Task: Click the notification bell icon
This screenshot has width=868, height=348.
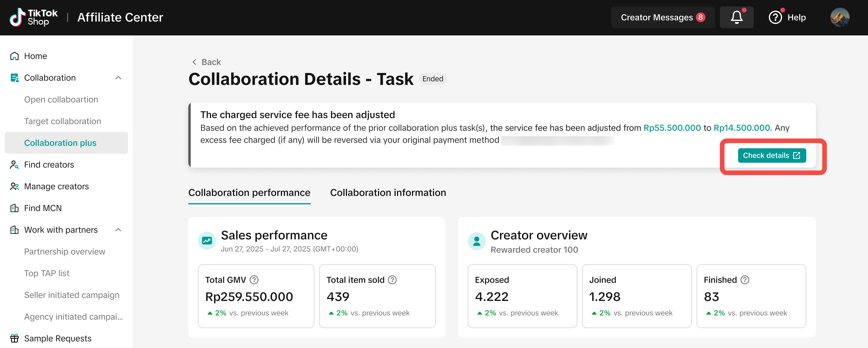Action: (x=737, y=17)
